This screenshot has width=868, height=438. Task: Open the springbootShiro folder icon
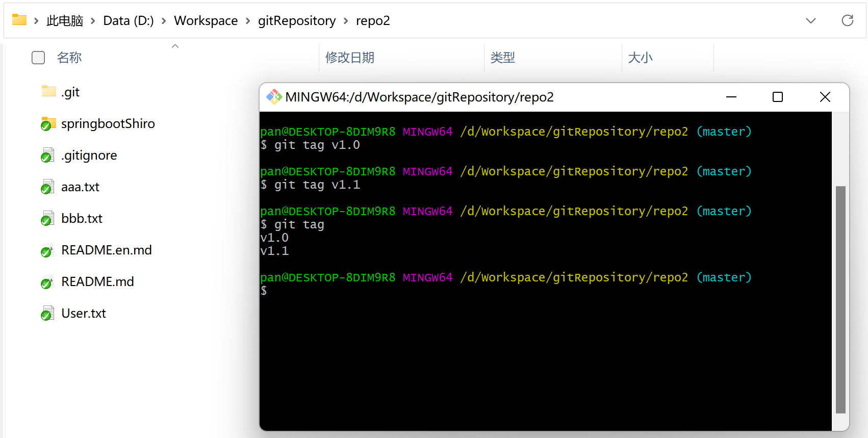click(48, 123)
